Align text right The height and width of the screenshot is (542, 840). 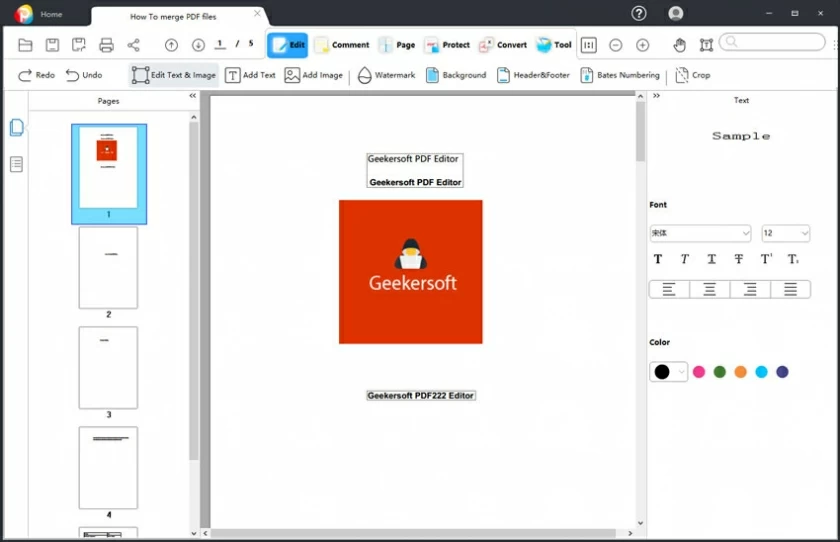coord(750,290)
